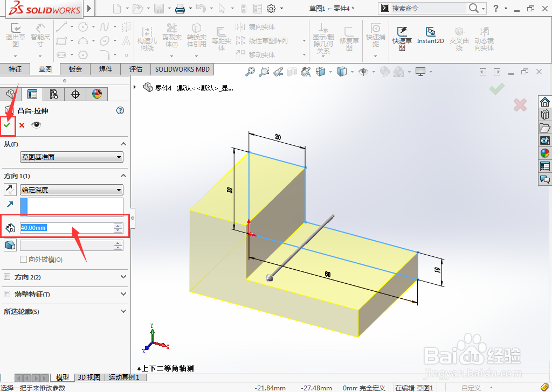Screen dimensions: 552x392
Task: Click the green OK checkmark for Boss-Extrude
Action: [7, 125]
